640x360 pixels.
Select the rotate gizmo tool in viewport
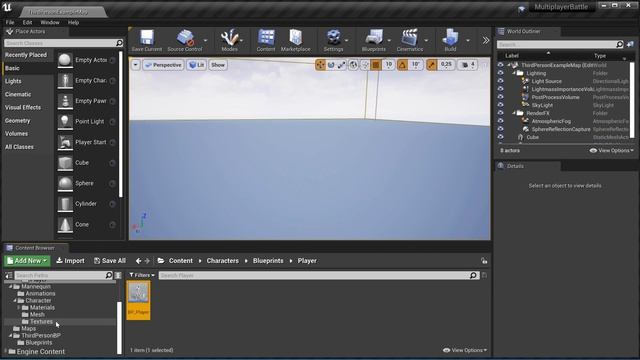(331, 64)
